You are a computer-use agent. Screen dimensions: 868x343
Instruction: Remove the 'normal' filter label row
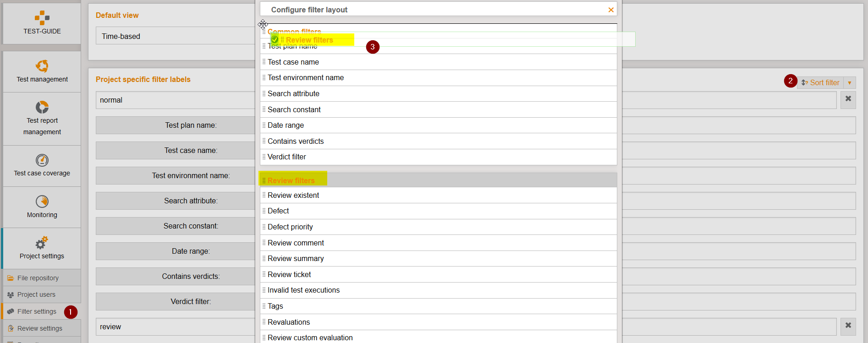(x=848, y=99)
